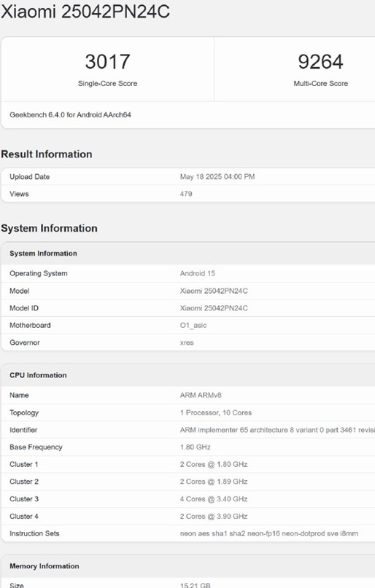375x588 pixels.
Task: Select Cluster 4 value 2 Cores @ 3.90 GHz
Action: [x=214, y=517]
